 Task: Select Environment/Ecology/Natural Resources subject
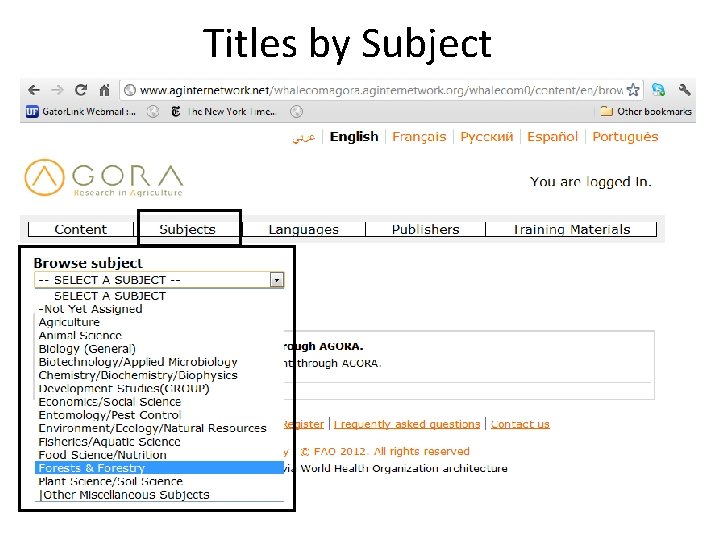click(x=159, y=428)
